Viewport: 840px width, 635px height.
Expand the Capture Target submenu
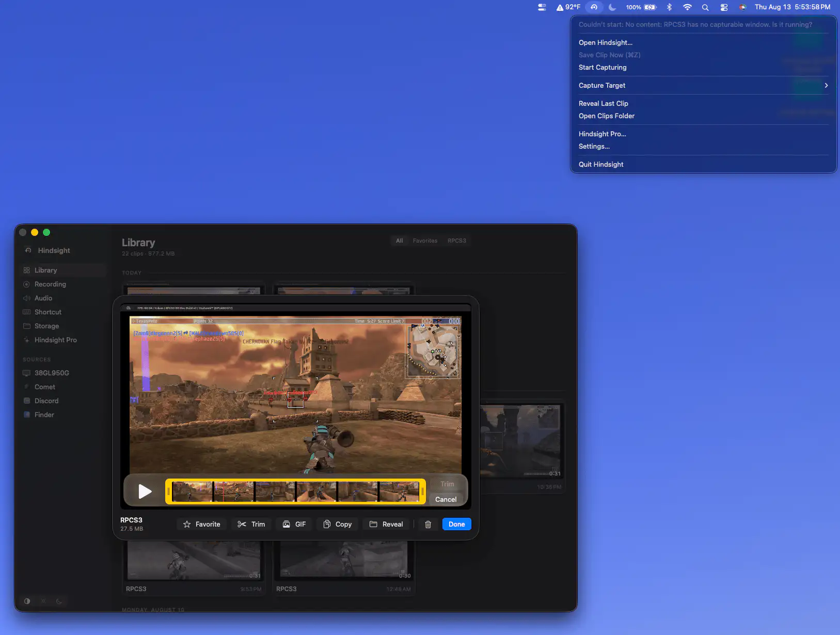(703, 85)
